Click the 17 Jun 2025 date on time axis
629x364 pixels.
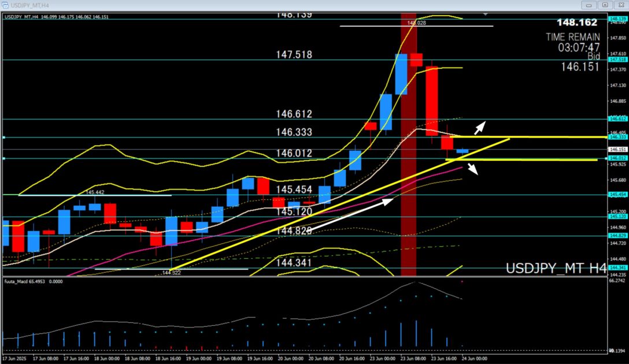14,359
